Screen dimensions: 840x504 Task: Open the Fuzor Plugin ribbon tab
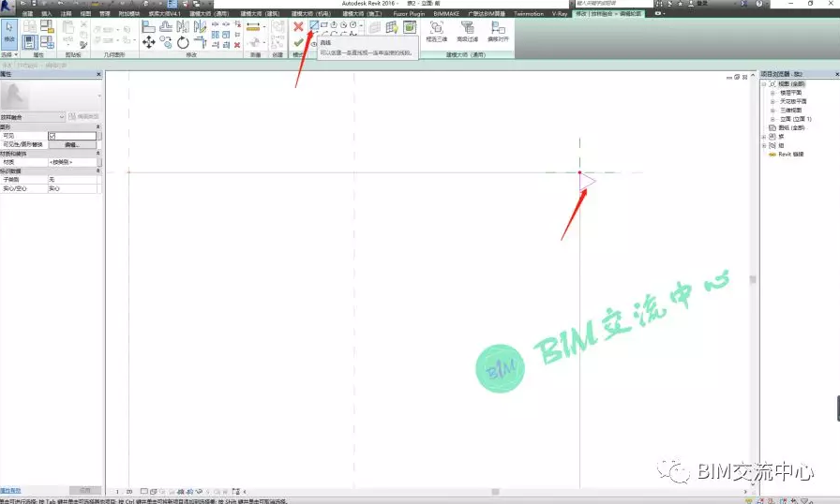409,14
